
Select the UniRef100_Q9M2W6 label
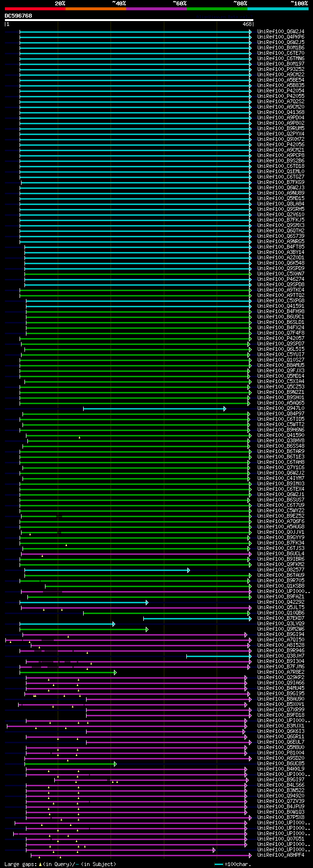tap(281, 629)
